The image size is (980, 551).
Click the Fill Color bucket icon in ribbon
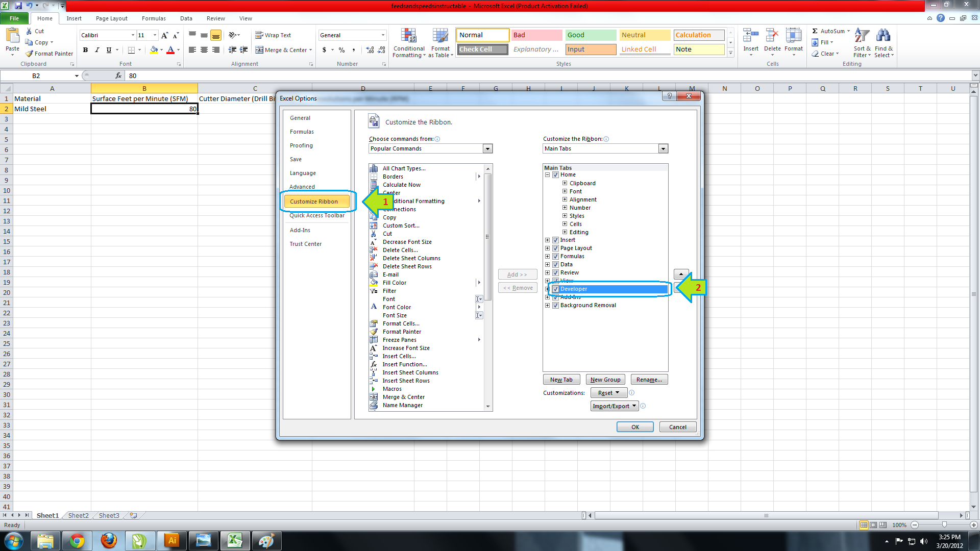(x=154, y=50)
